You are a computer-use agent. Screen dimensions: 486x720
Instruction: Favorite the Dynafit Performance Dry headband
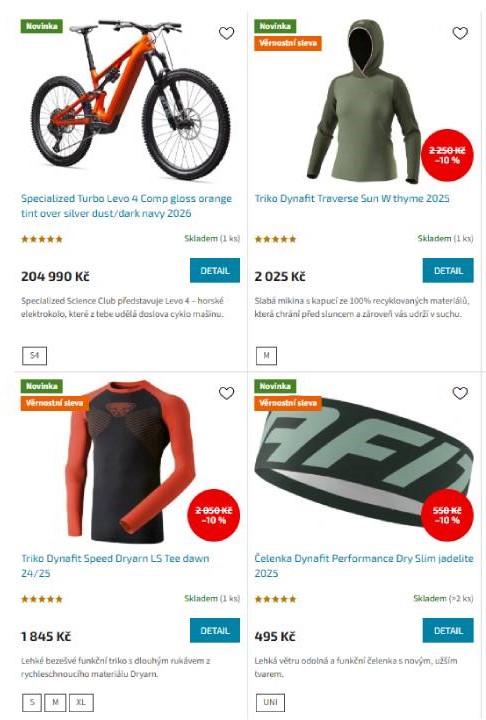coord(460,393)
